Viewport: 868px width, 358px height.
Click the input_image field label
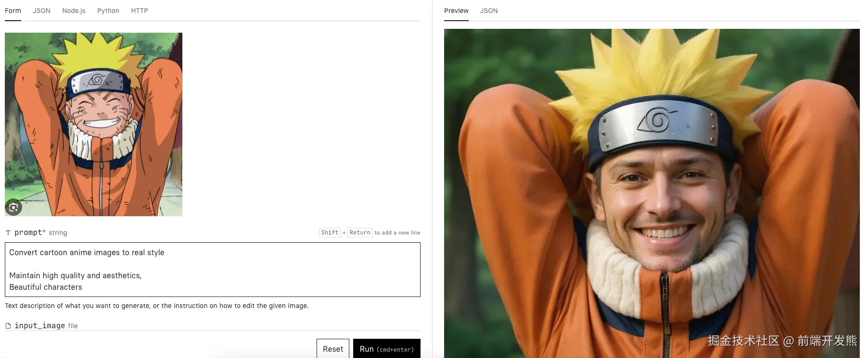39,326
